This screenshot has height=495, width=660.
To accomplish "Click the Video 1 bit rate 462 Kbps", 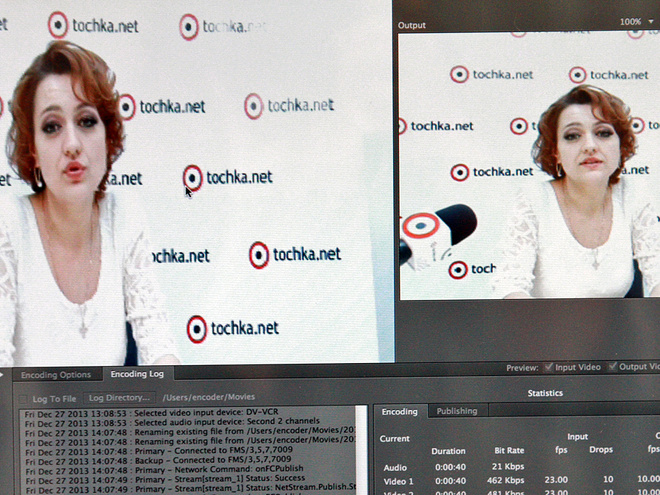I will pos(505,480).
